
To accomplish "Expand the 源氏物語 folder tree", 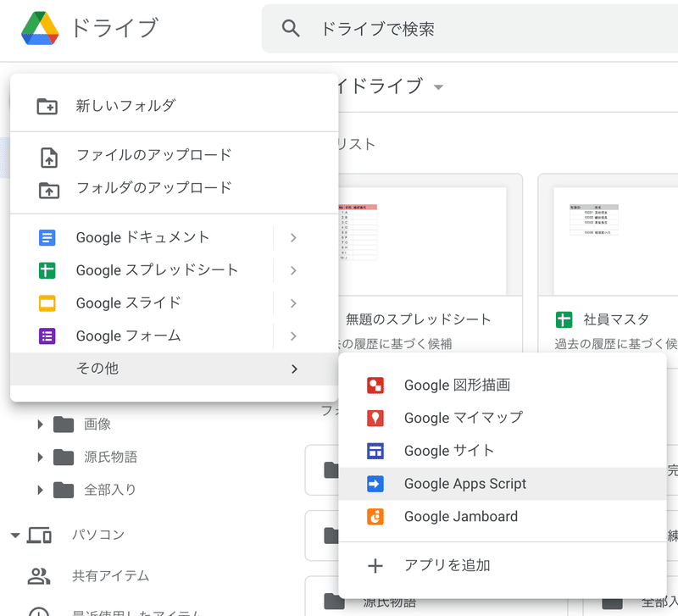I will click(x=40, y=458).
